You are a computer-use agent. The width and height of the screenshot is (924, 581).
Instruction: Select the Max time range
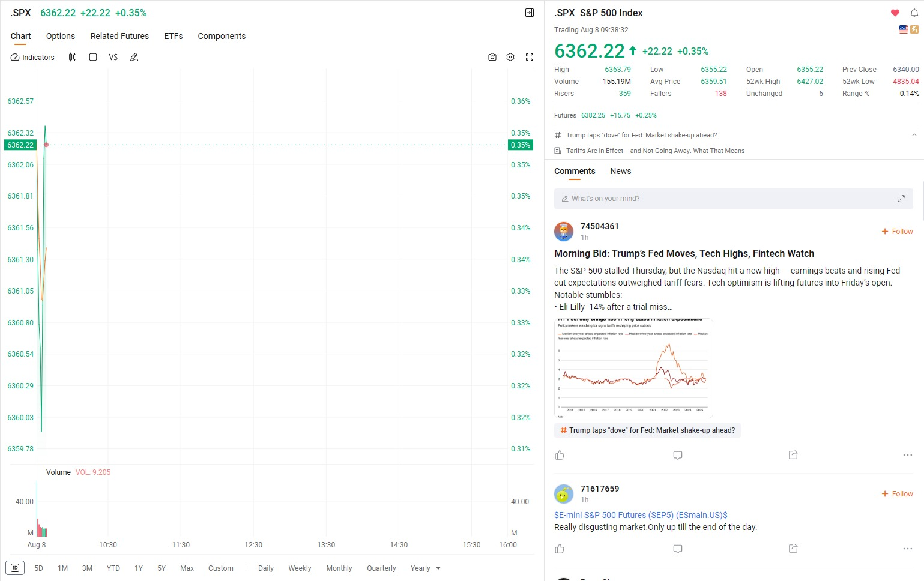click(x=187, y=568)
